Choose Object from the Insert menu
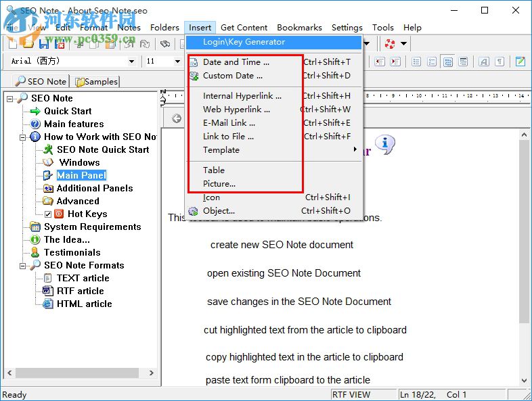This screenshot has width=532, height=401. pyautogui.click(x=274, y=211)
